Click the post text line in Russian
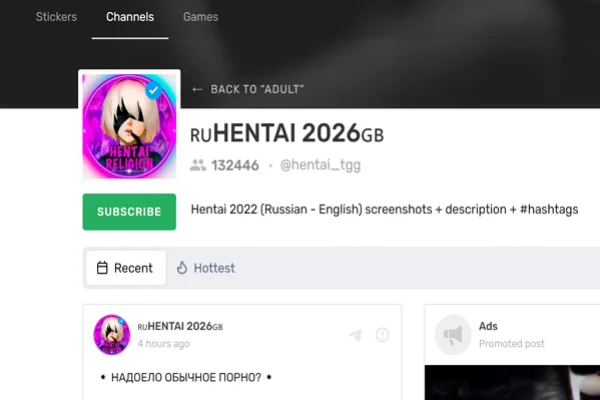Viewport: 600px width, 400px height. point(186,377)
